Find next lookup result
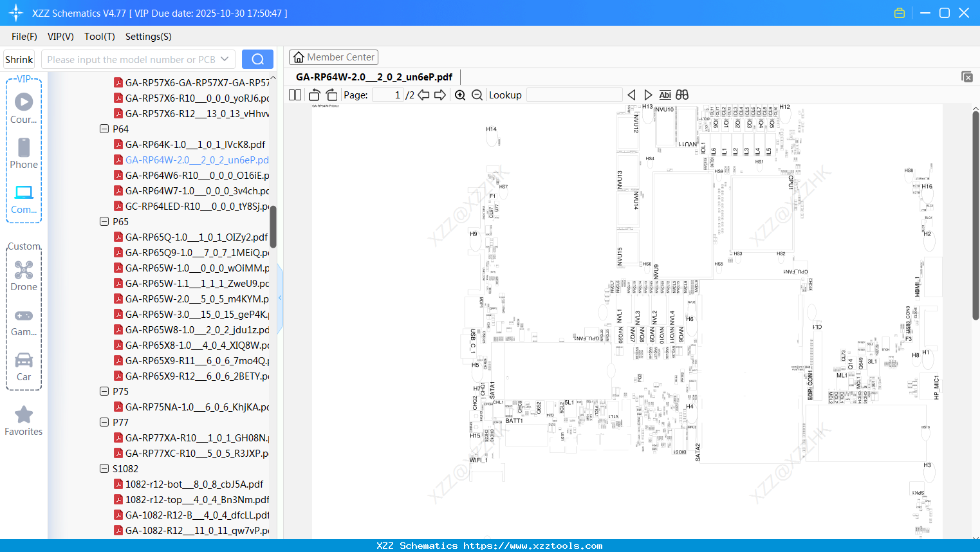Viewport: 980px width, 552px height. tap(648, 95)
